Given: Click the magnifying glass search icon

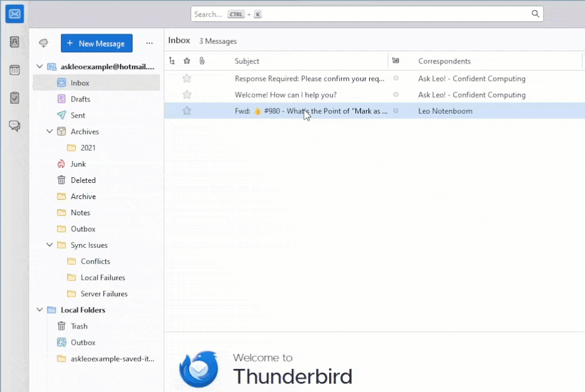Looking at the screenshot, I should point(535,14).
